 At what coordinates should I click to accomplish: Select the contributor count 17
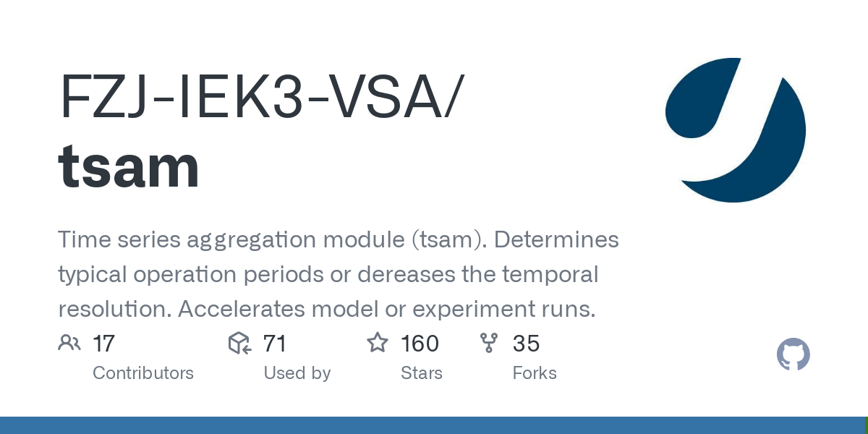pyautogui.click(x=104, y=344)
